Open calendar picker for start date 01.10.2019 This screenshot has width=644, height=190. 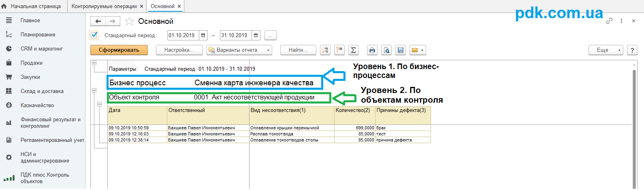[x=203, y=35]
